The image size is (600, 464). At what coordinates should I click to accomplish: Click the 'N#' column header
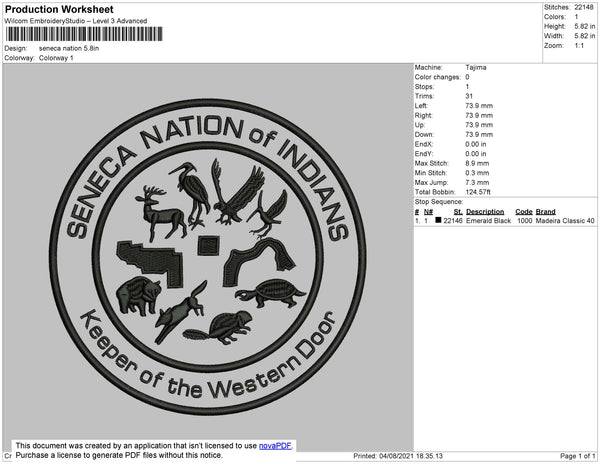[428, 212]
